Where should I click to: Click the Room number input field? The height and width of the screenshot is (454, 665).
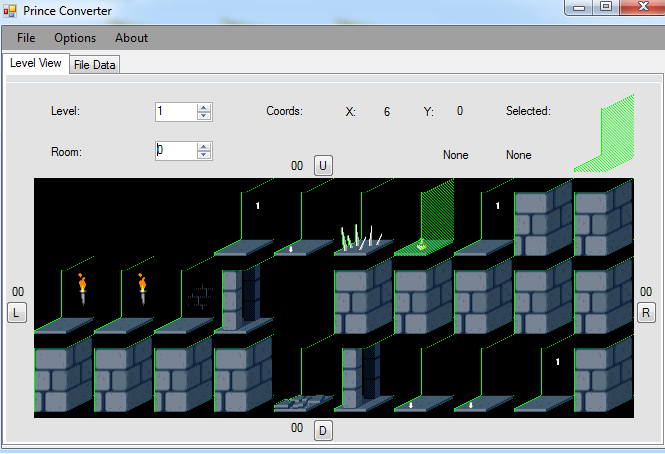(176, 151)
